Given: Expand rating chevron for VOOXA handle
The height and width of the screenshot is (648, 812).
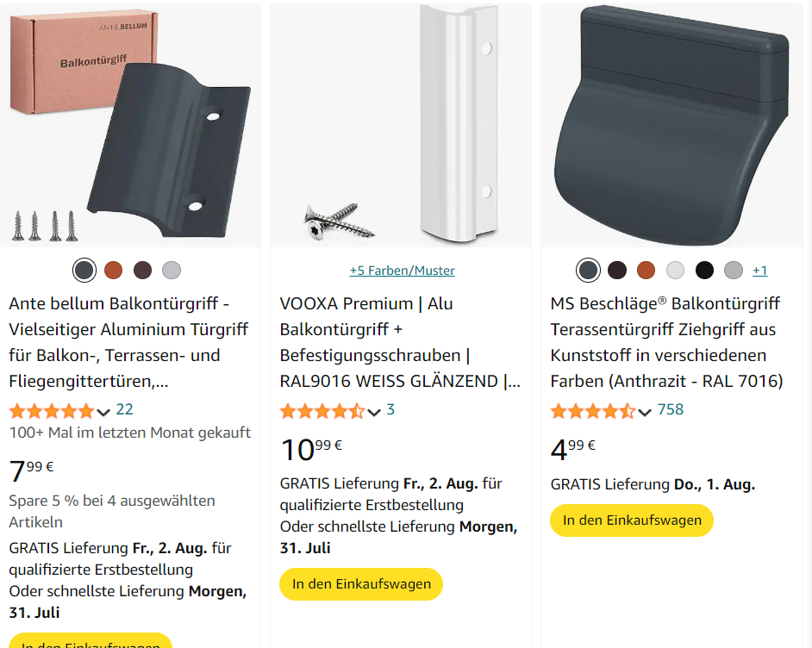Looking at the screenshot, I should pyautogui.click(x=374, y=413).
